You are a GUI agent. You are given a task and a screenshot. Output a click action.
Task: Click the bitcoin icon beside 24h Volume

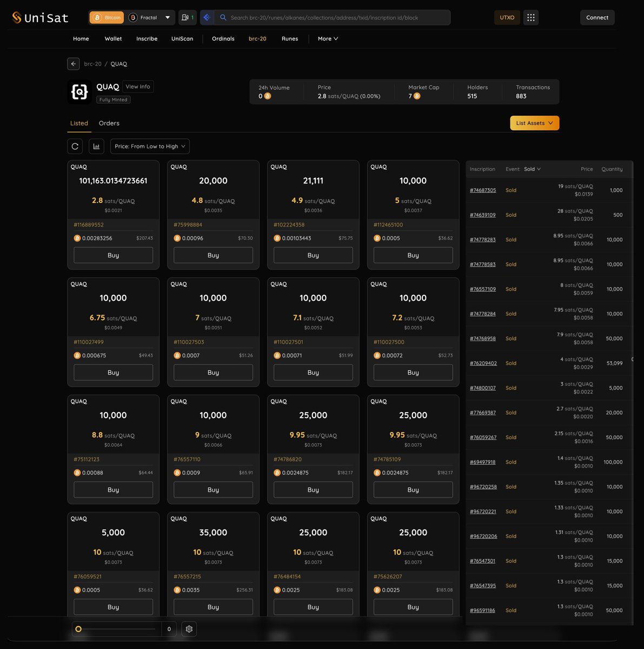pos(268,96)
